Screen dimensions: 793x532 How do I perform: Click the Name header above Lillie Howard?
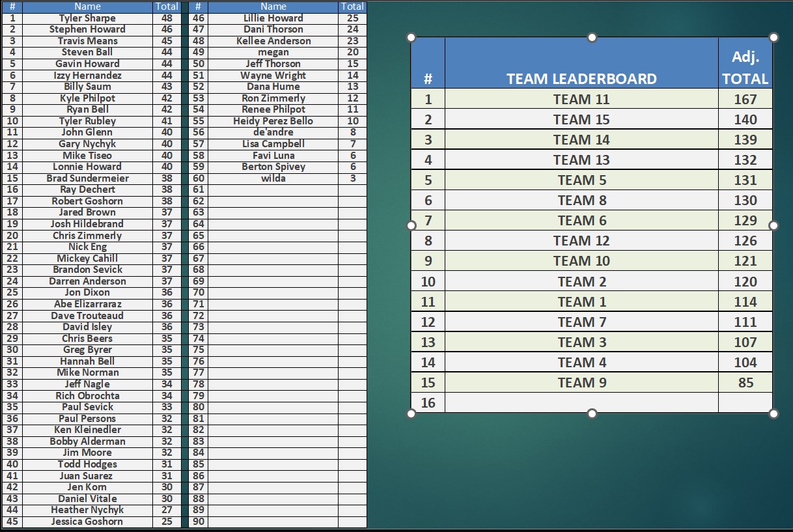click(x=273, y=7)
